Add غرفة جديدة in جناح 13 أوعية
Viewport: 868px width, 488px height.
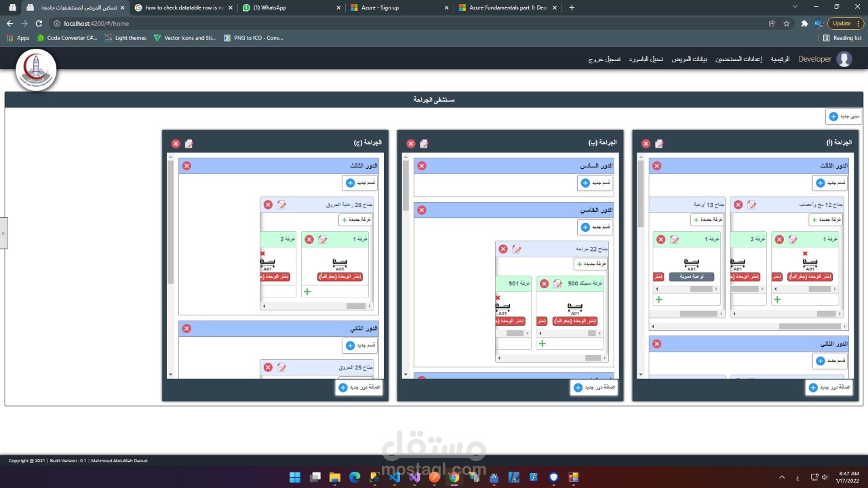point(707,220)
